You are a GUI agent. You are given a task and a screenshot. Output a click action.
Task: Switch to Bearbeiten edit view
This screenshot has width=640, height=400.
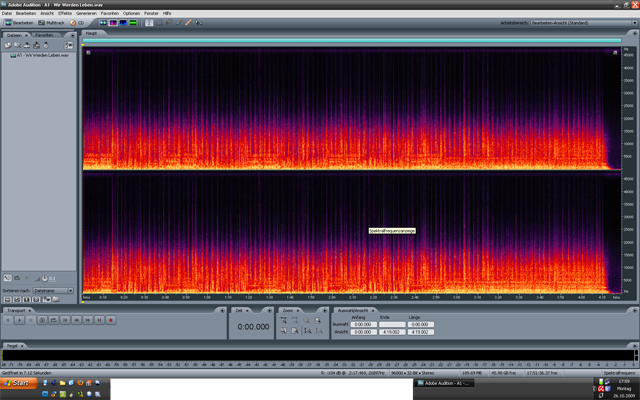coord(19,23)
